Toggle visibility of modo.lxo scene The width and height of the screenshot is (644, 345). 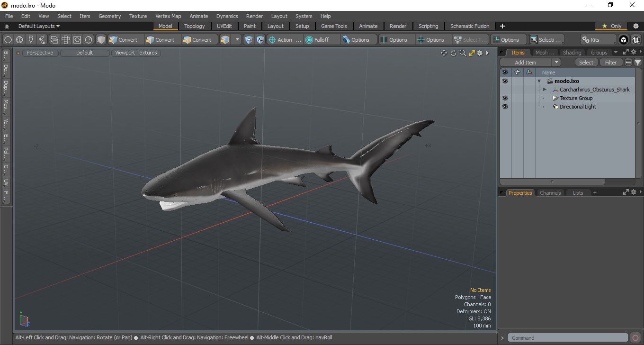tap(505, 81)
